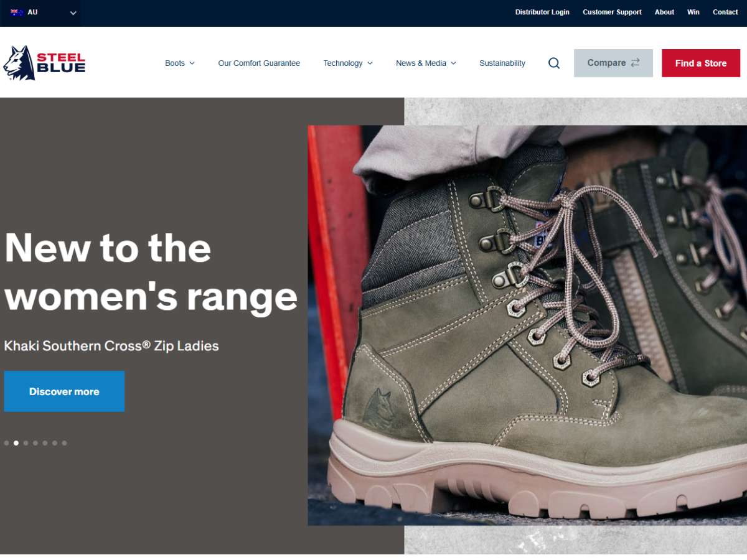Viewport: 747px width, 560px height.
Task: Click the Compare button
Action: [x=613, y=63]
